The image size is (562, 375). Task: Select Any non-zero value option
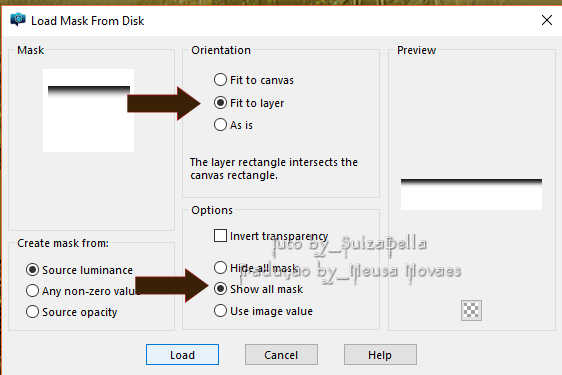point(83,291)
